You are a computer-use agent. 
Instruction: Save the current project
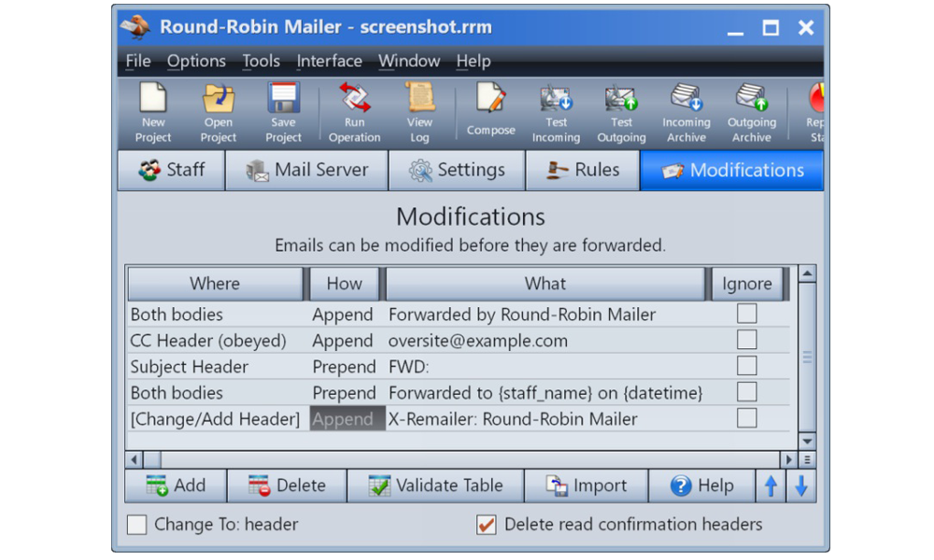[x=282, y=112]
